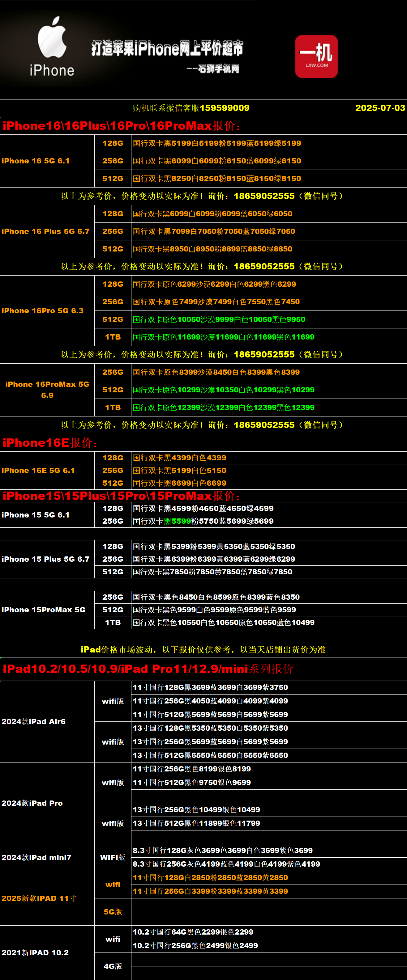
Task: Select iPhone 16E 128G row 黑4399白色4399
Action: click(x=269, y=458)
